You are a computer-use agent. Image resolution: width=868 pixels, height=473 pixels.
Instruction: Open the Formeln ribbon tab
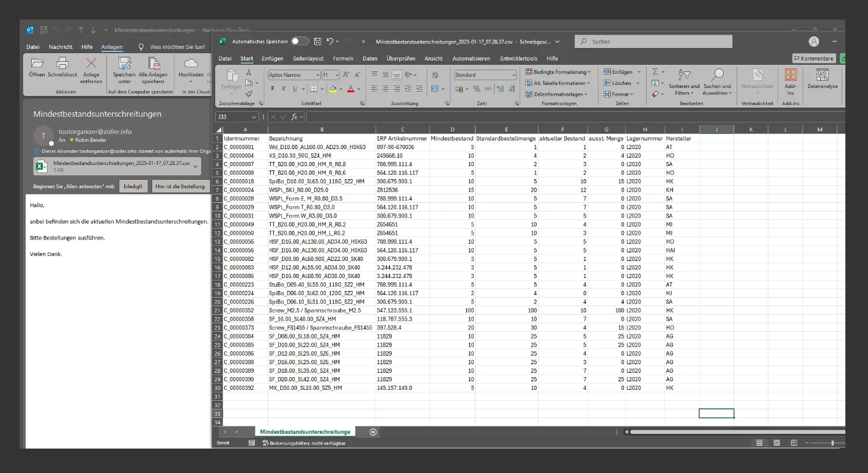[343, 59]
